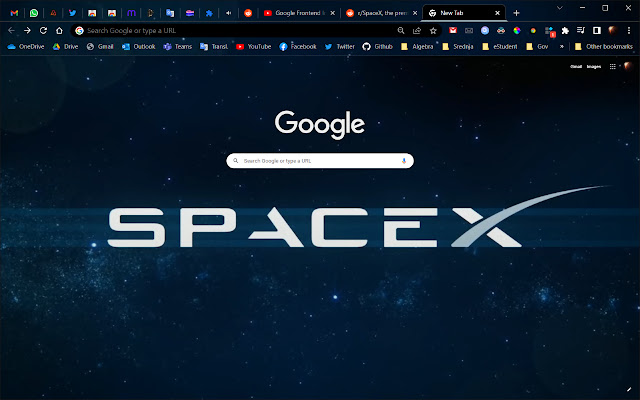Click the Google search box on the page
640x400 pixels.
coord(320,161)
